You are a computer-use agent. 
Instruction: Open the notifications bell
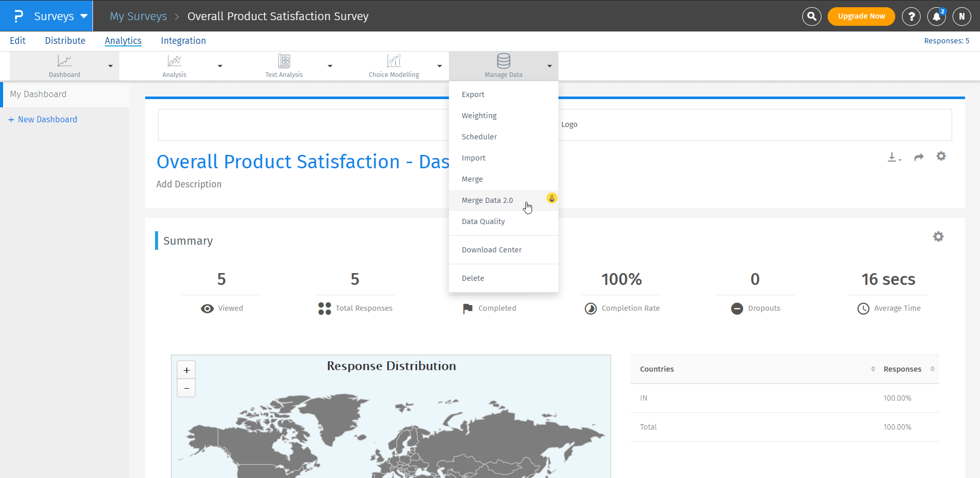[936, 17]
